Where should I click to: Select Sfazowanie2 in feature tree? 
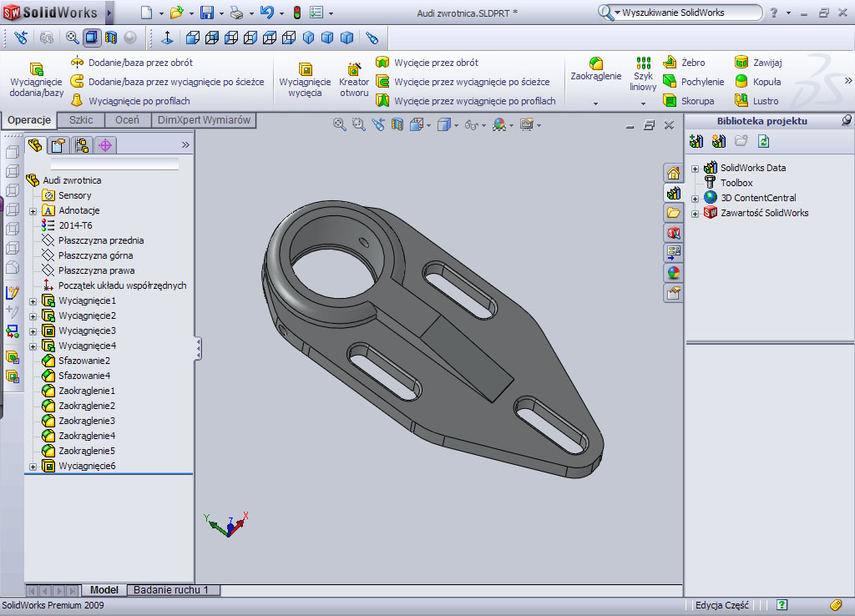76,361
